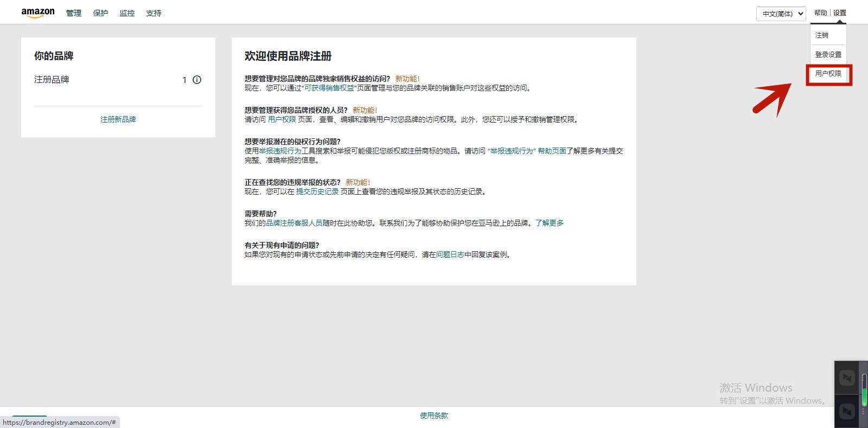Click the 注册新品牌 link
868x428 pixels.
118,119
